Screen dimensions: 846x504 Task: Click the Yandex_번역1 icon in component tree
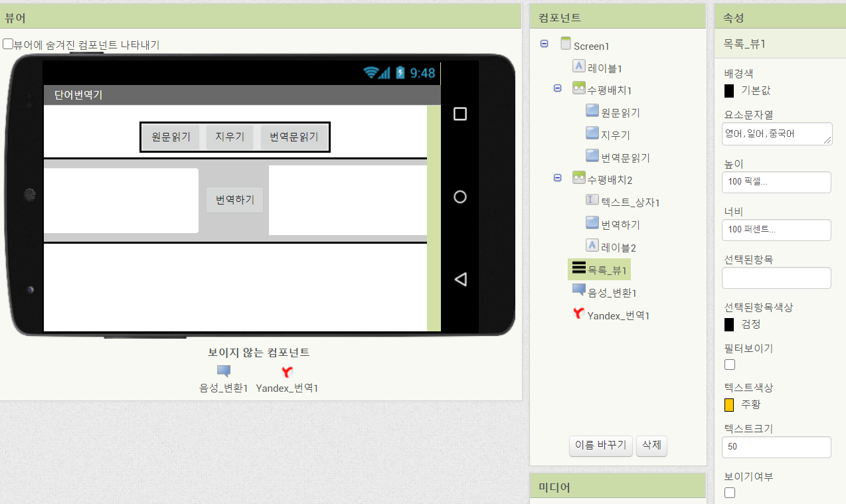click(578, 314)
